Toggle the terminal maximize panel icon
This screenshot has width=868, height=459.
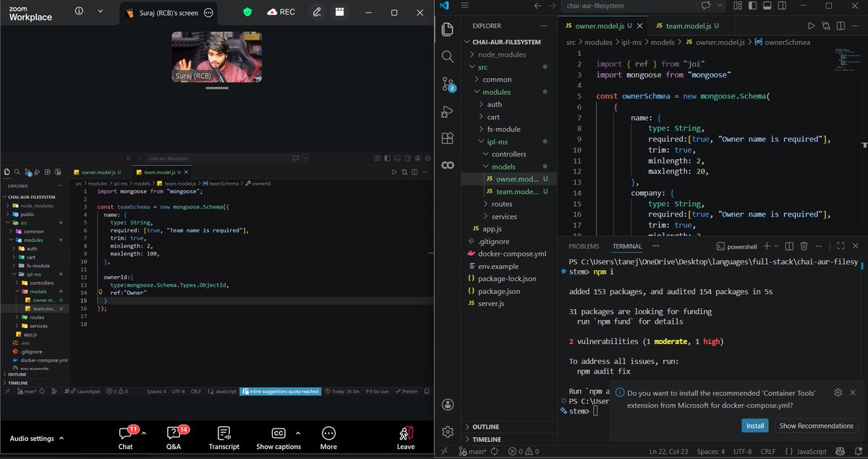click(x=841, y=246)
